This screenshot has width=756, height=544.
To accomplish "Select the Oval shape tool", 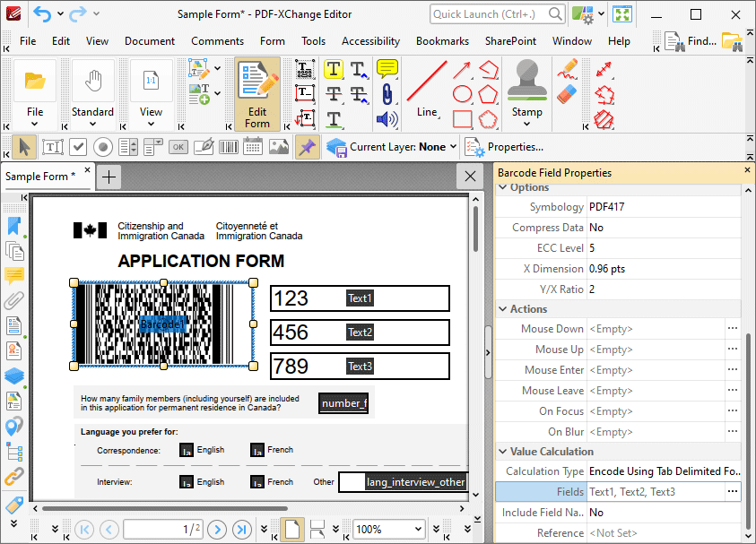I will [x=463, y=94].
